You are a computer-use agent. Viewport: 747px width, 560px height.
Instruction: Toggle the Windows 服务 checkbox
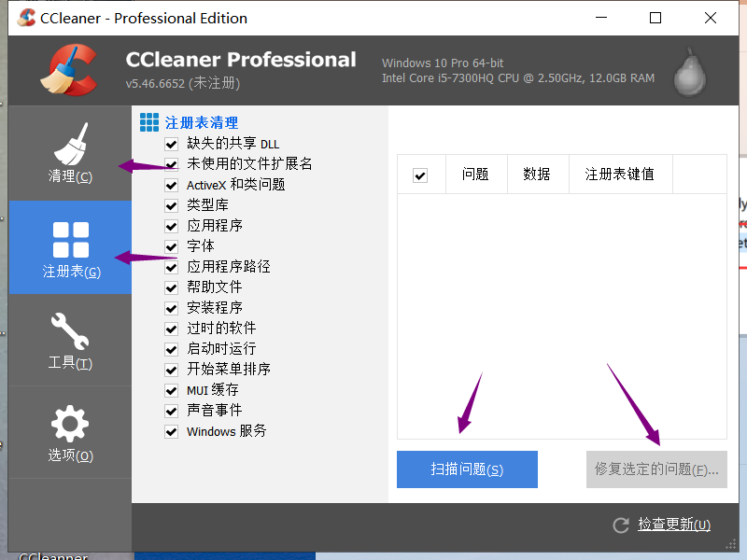click(x=172, y=431)
